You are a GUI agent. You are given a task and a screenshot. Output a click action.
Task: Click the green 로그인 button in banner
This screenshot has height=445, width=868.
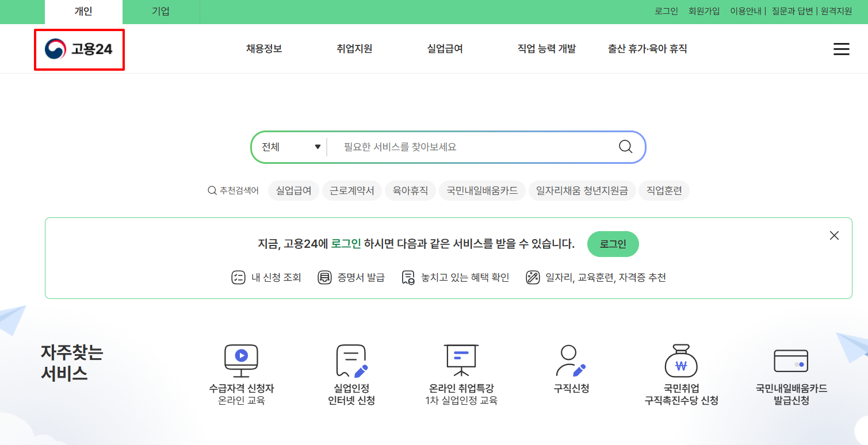pyautogui.click(x=613, y=244)
